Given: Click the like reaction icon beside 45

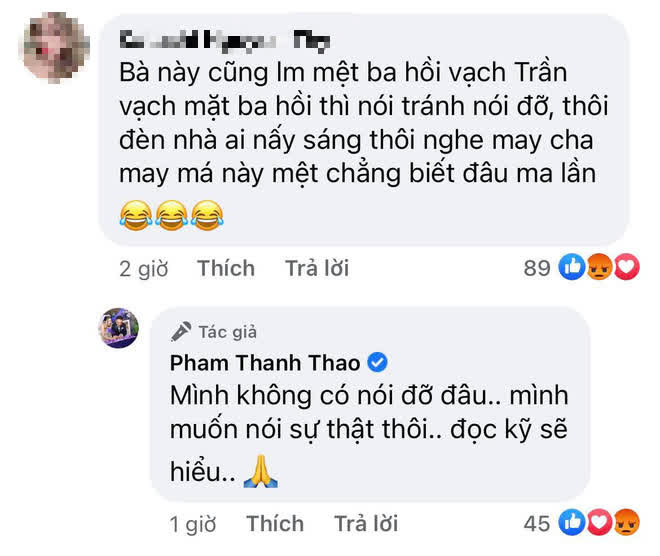Looking at the screenshot, I should point(572,522).
